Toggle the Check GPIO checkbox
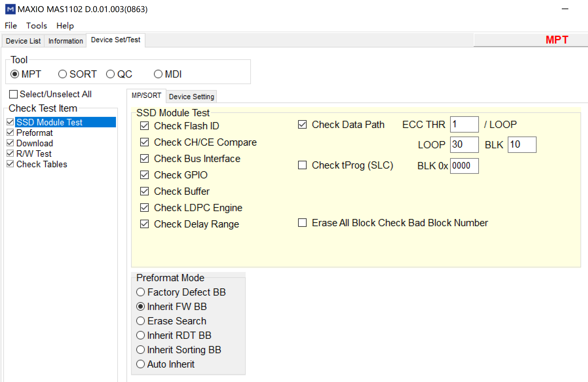Image resolution: width=588 pixels, height=382 pixels. click(x=144, y=175)
